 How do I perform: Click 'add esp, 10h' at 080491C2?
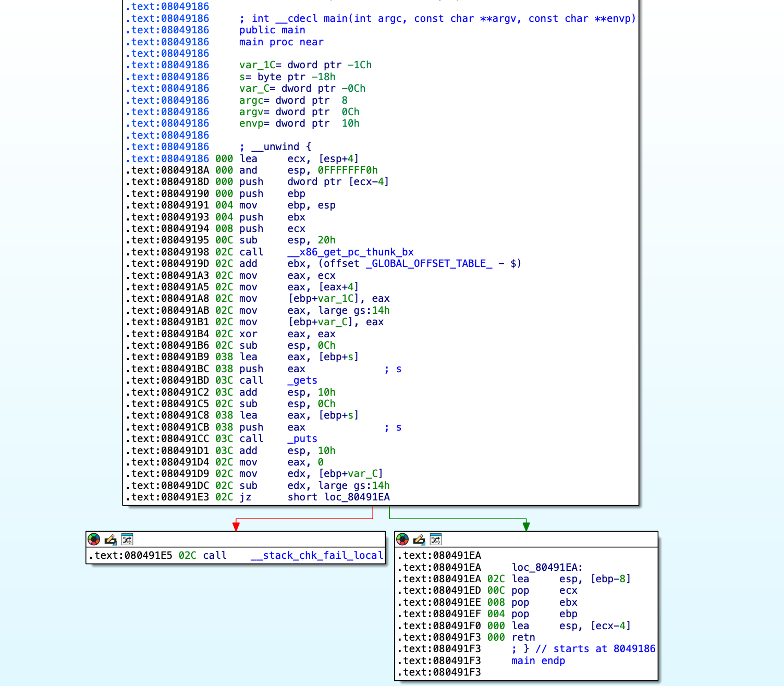(x=288, y=393)
